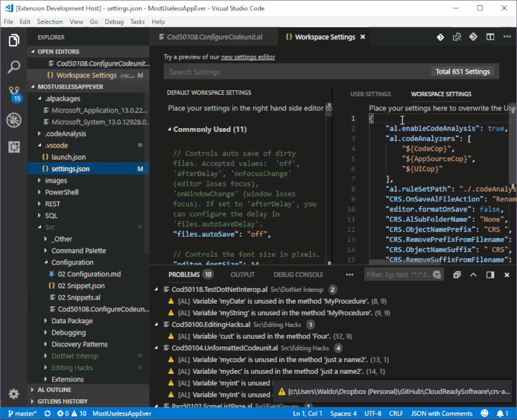Close the Workspace Settings tab

[x=363, y=37]
